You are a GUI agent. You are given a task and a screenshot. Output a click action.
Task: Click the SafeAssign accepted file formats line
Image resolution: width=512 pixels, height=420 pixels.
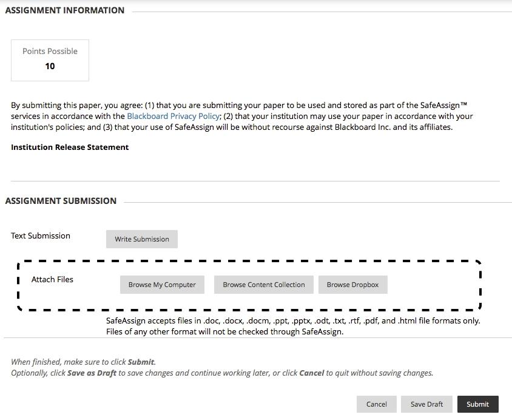293,320
